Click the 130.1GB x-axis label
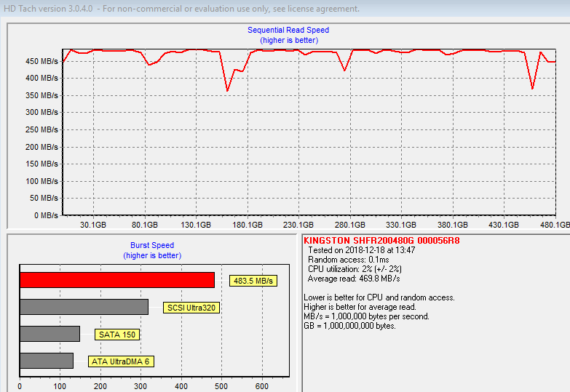The height and width of the screenshot is (392, 570). coord(196,225)
